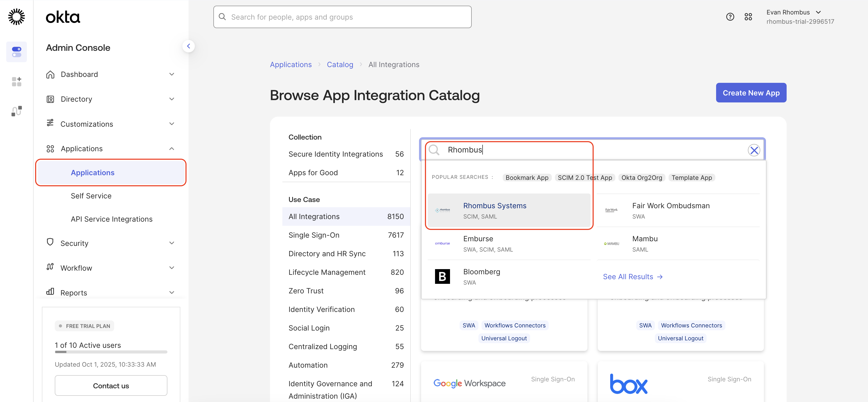The width and height of the screenshot is (868, 402).
Task: Click the help question mark icon
Action: click(x=730, y=17)
